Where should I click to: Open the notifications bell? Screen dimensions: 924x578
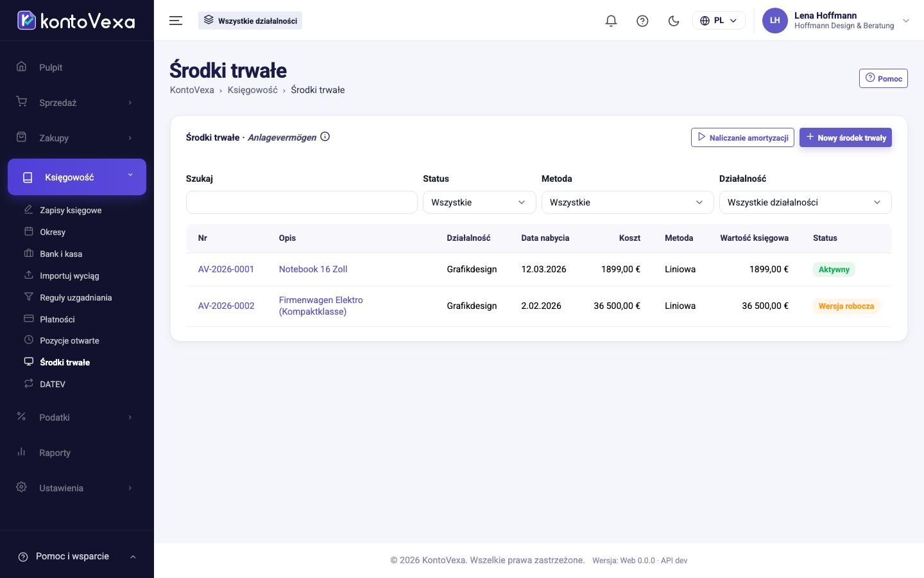611,21
